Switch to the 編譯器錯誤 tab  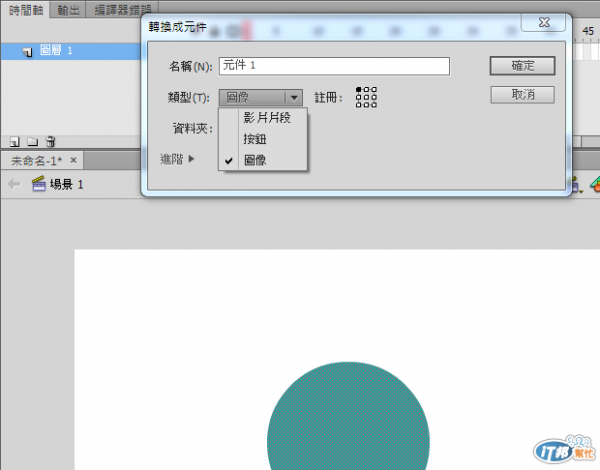[x=122, y=10]
